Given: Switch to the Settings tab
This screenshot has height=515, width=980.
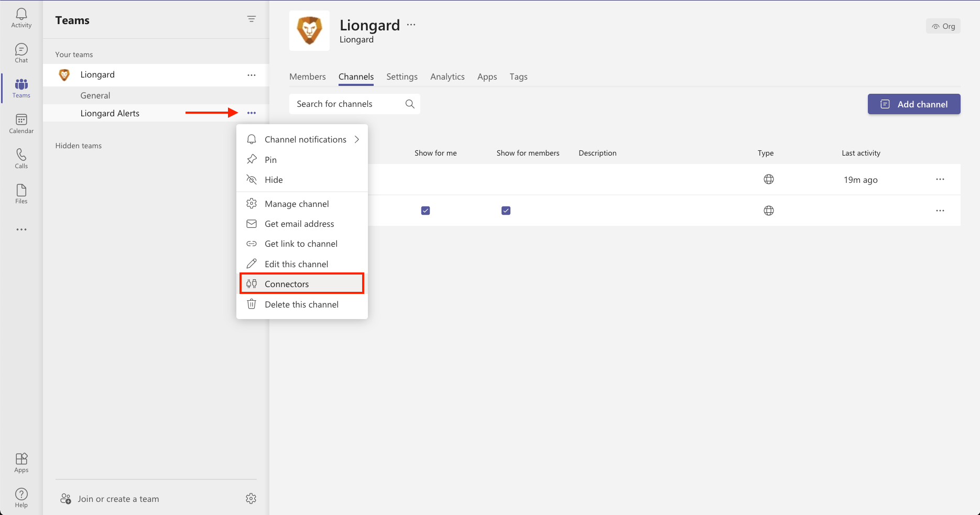Looking at the screenshot, I should [402, 76].
